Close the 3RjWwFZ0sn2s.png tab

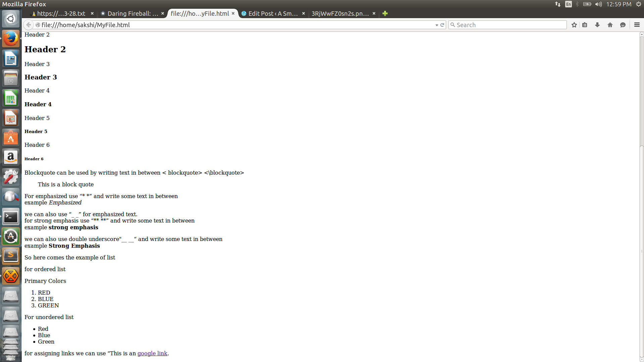coord(374,13)
